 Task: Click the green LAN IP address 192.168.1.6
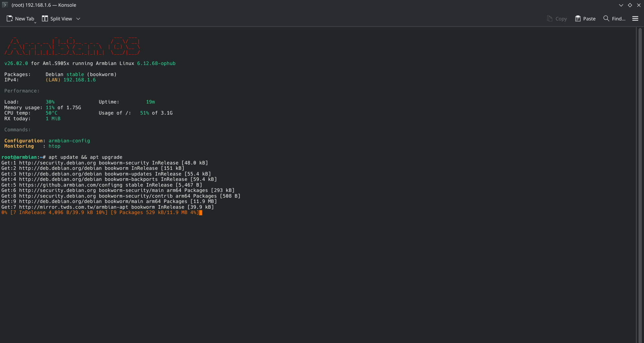coord(79,80)
